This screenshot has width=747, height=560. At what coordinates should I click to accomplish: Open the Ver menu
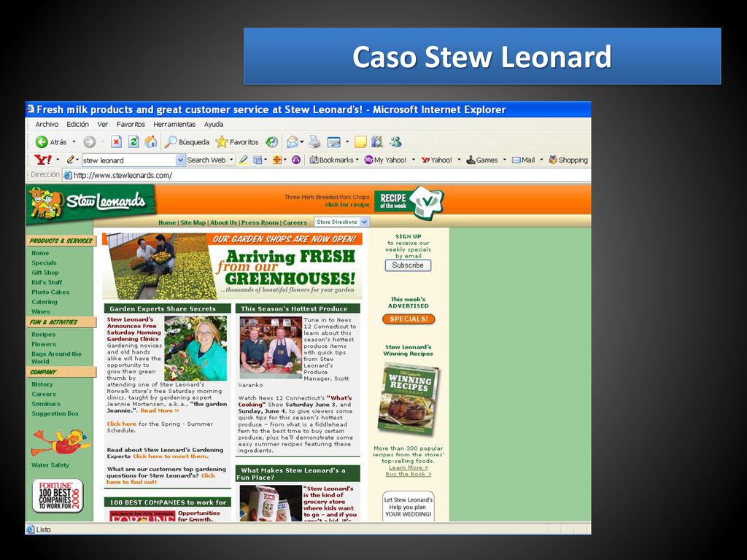click(x=102, y=124)
